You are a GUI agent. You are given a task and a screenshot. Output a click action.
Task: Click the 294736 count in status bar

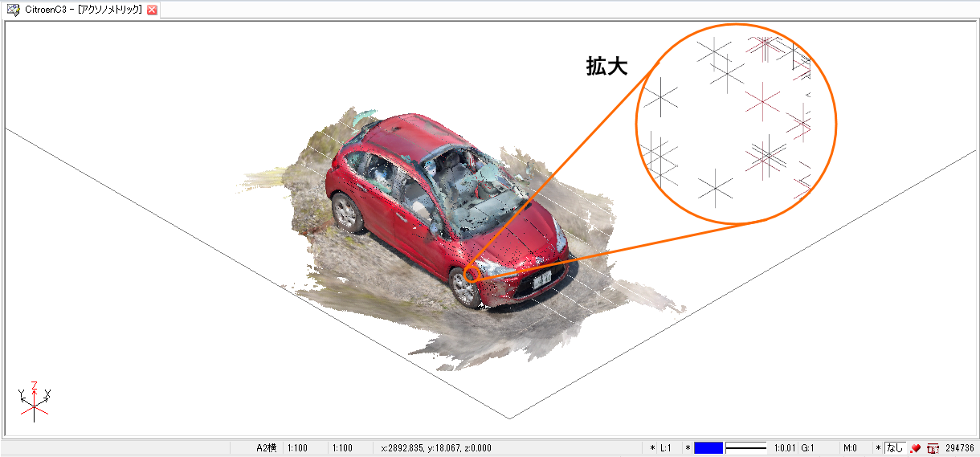coord(959,448)
